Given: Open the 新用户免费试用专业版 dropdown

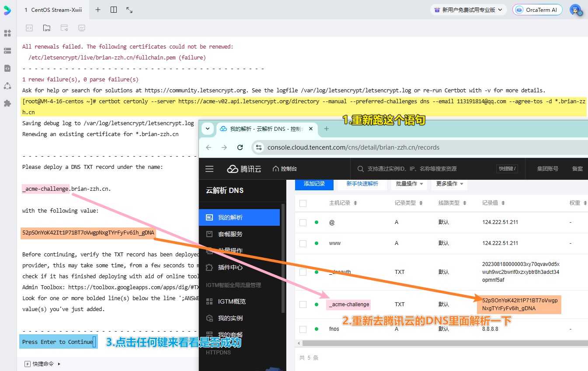Looking at the screenshot, I should (x=468, y=10).
